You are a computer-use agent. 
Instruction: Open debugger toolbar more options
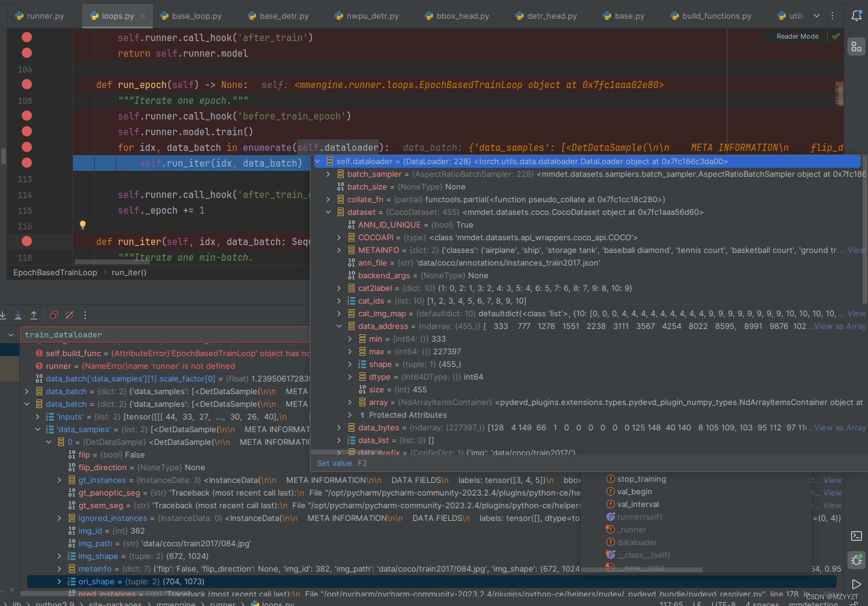[x=85, y=315]
